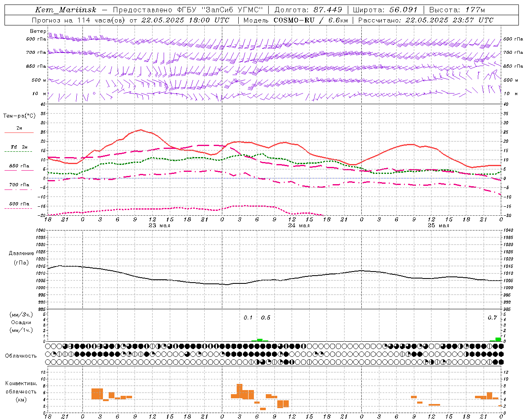Click the (мм/1ч.) precipitation unit label
The width and height of the screenshot is (525, 420).
[x=21, y=330]
